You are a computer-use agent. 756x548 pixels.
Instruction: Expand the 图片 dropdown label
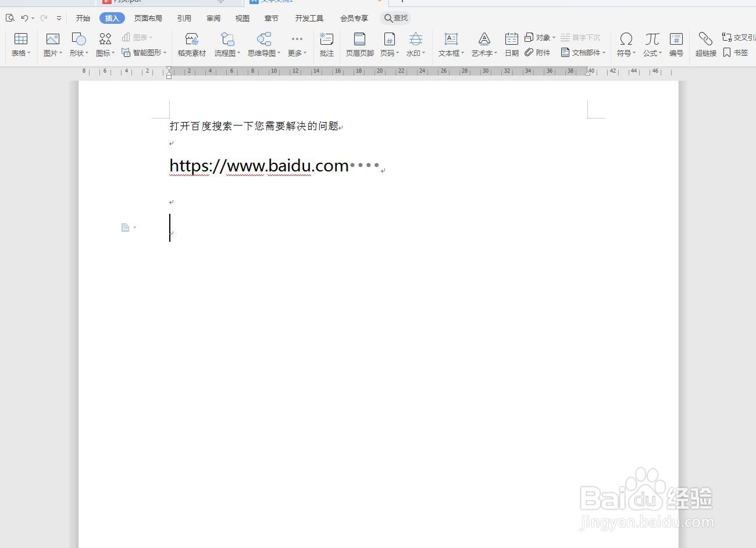pyautogui.click(x=53, y=53)
